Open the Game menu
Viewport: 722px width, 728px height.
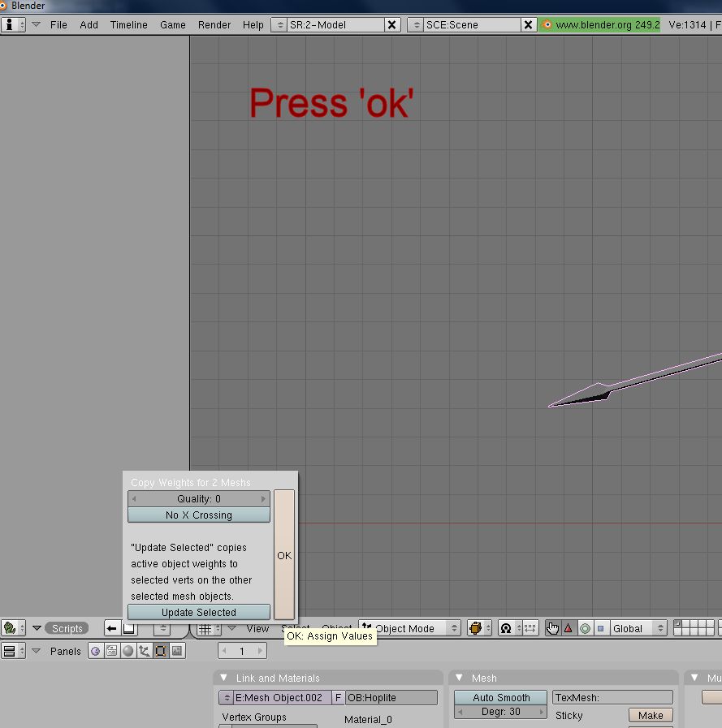(x=173, y=24)
